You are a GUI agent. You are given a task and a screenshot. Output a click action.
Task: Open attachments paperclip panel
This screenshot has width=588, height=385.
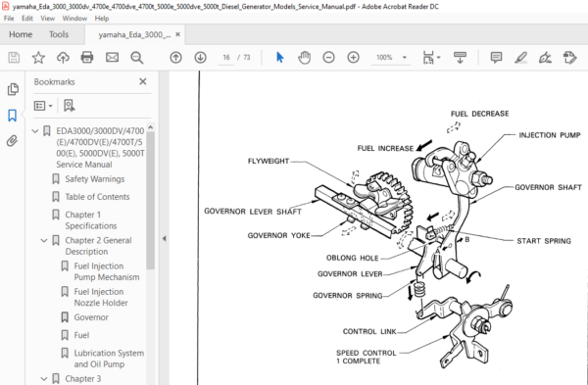pos(12,141)
